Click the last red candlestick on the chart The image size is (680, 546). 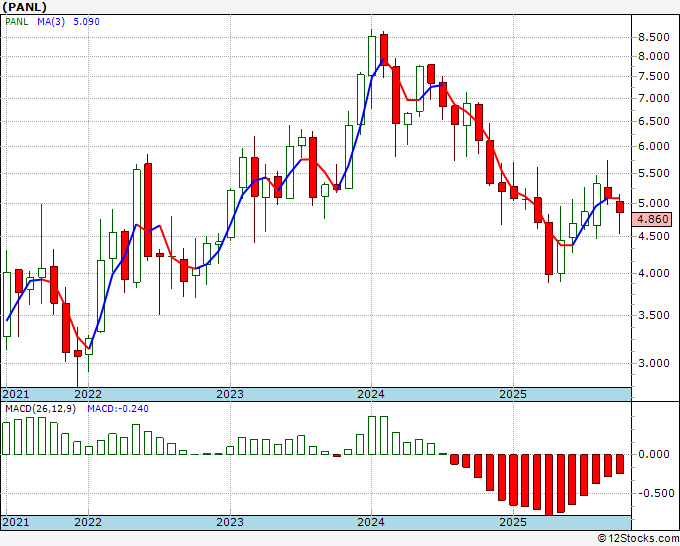coord(620,207)
